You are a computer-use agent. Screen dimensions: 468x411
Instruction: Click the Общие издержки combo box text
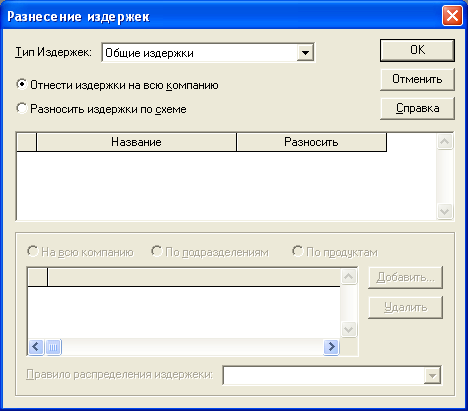point(149,53)
